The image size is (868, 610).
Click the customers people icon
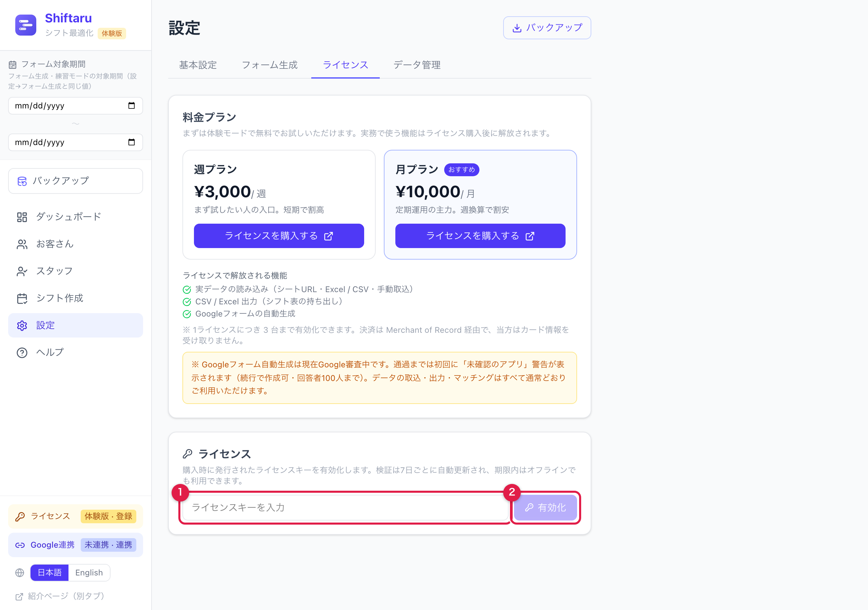tap(22, 245)
